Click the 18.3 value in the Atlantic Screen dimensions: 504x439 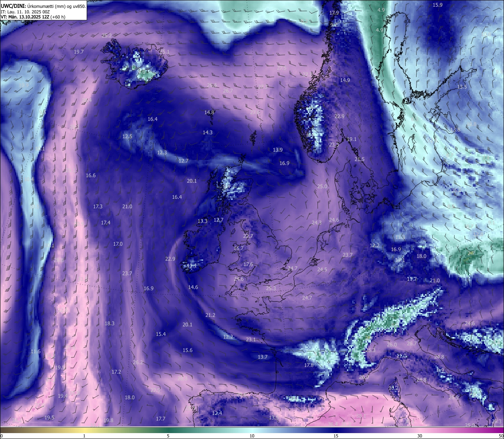(x=109, y=323)
